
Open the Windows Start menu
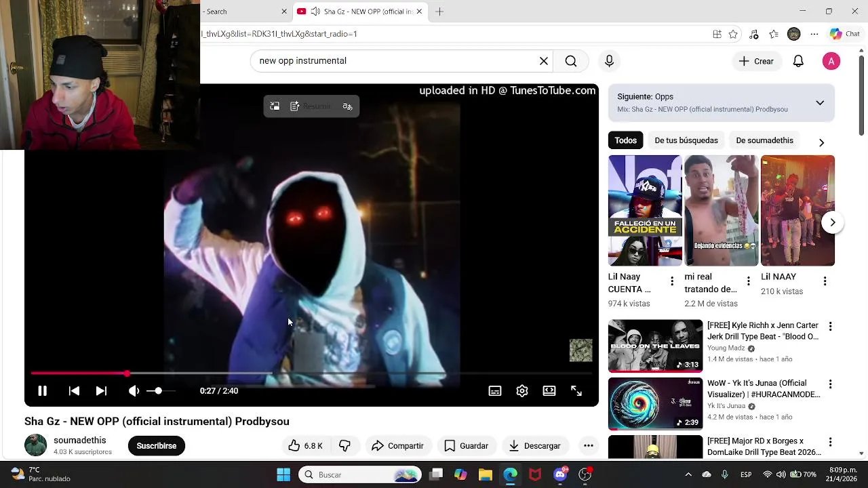point(283,474)
